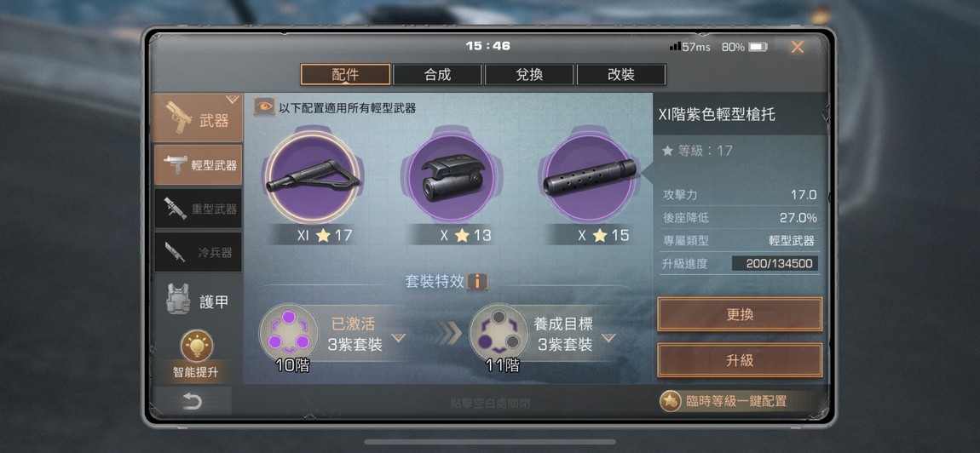Click the 更換 button
This screenshot has height=453, width=980.
click(x=740, y=314)
